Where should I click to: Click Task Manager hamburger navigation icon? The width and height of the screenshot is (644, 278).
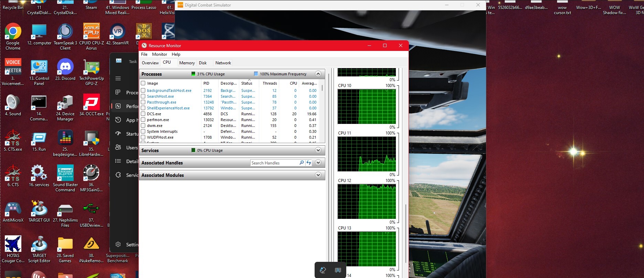(118, 78)
